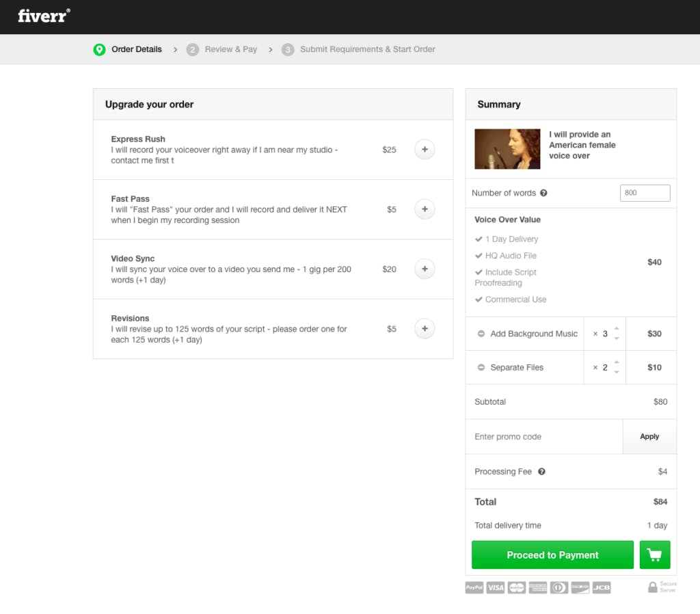Select the Submit Requirements & Start Order step
The height and width of the screenshot is (614, 700).
(x=367, y=49)
